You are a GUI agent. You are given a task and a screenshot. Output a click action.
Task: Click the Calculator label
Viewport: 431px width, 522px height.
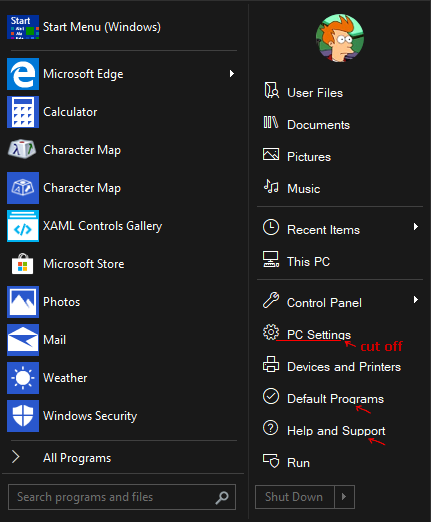click(70, 112)
